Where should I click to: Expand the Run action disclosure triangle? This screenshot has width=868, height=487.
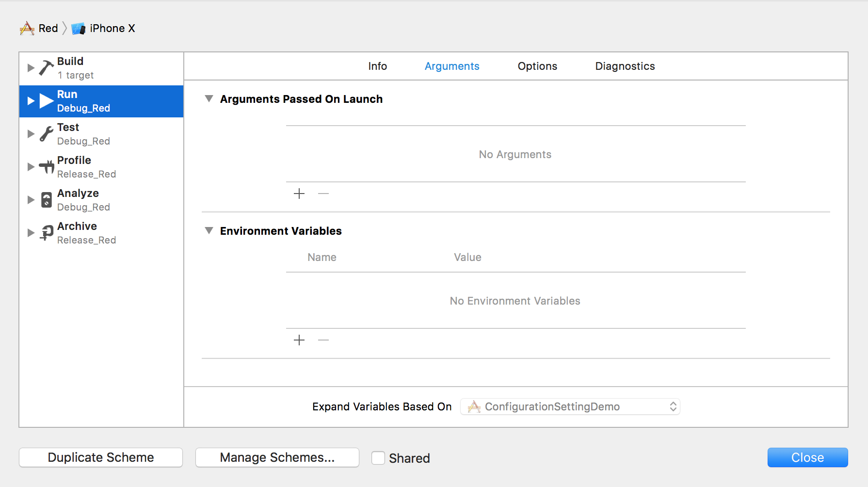point(31,101)
